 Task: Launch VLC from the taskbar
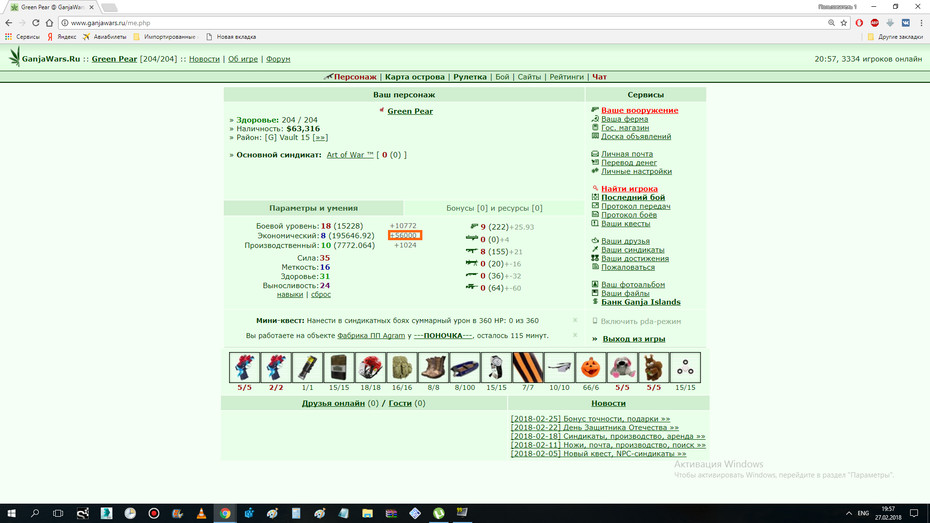[201, 513]
